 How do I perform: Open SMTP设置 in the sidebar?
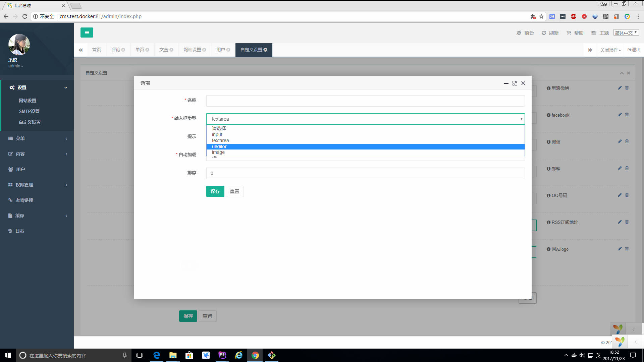click(29, 111)
